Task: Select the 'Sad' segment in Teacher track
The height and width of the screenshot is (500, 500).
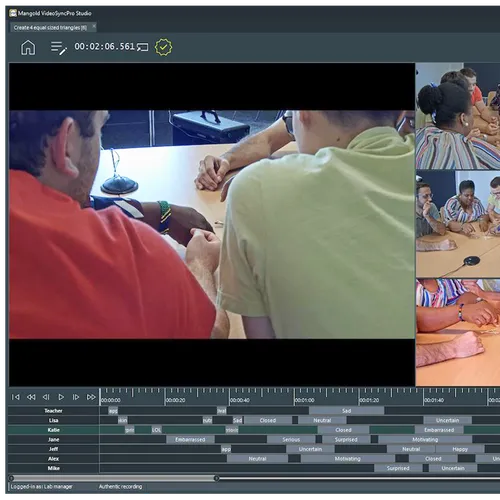Action: coord(346,411)
